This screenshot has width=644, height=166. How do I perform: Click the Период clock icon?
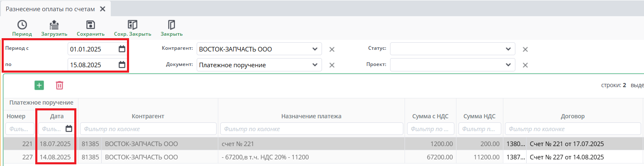[22, 25]
